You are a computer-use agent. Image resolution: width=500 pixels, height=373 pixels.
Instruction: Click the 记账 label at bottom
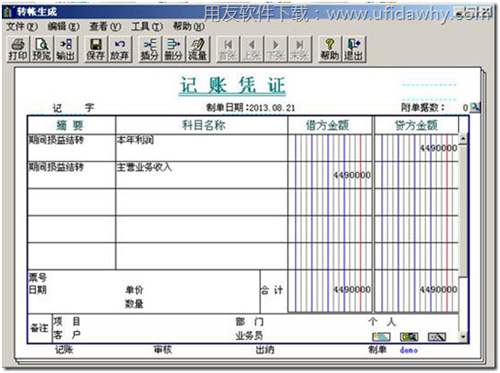[64, 349]
